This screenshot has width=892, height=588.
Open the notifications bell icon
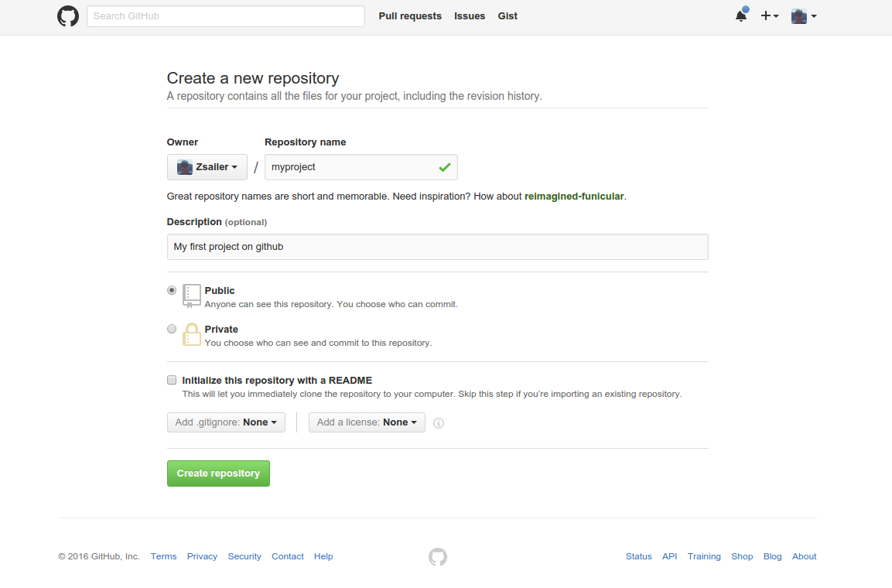[x=741, y=16]
